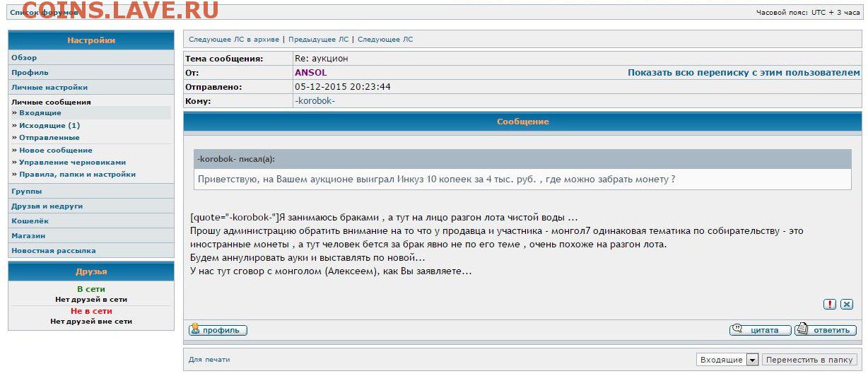Open the Входящие folder dropdown
Image resolution: width=868 pixels, height=376 pixels.
pyautogui.click(x=727, y=360)
